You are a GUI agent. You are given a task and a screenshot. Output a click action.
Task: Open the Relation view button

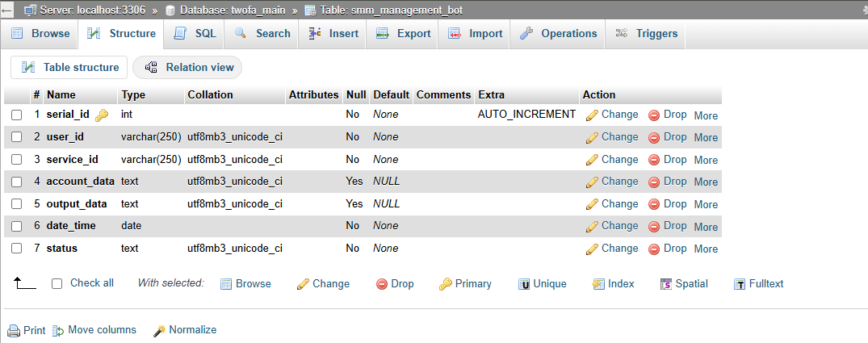188,68
